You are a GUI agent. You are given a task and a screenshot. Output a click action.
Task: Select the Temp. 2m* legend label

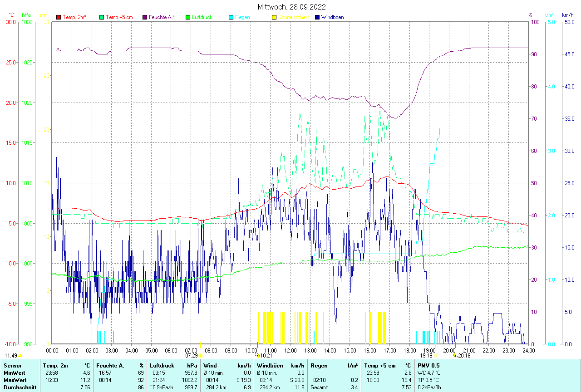pyautogui.click(x=74, y=17)
